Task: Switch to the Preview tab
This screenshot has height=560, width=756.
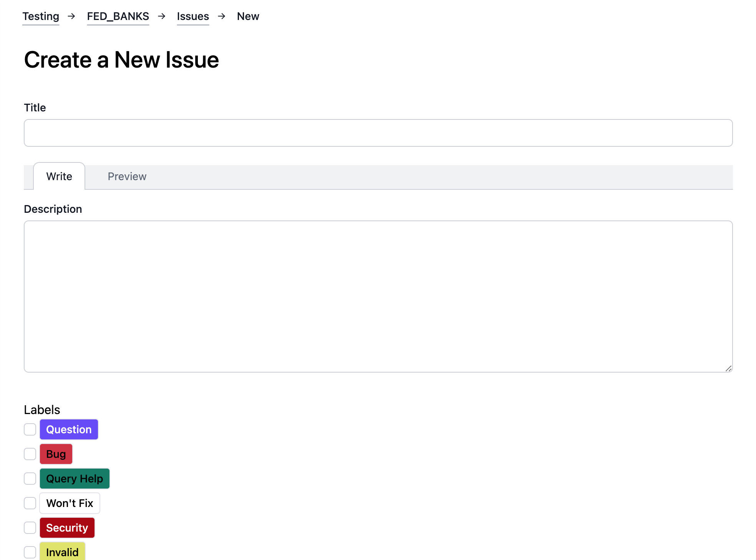Action: tap(127, 176)
